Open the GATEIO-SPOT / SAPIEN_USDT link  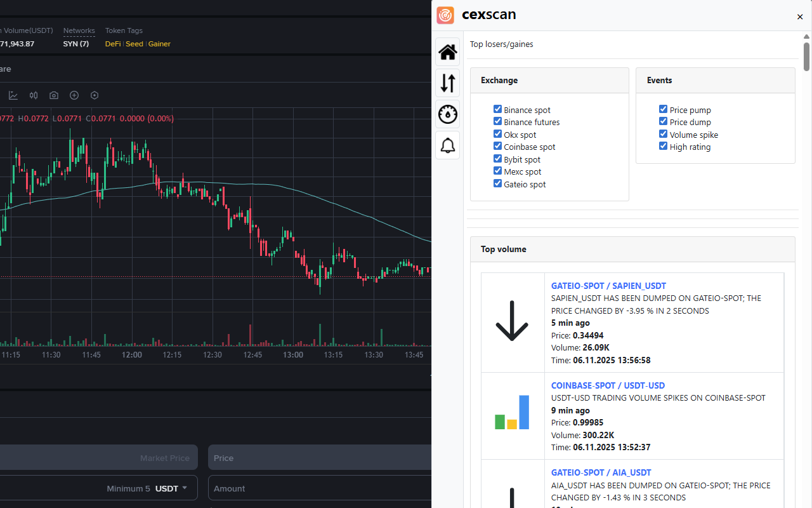pyautogui.click(x=608, y=286)
